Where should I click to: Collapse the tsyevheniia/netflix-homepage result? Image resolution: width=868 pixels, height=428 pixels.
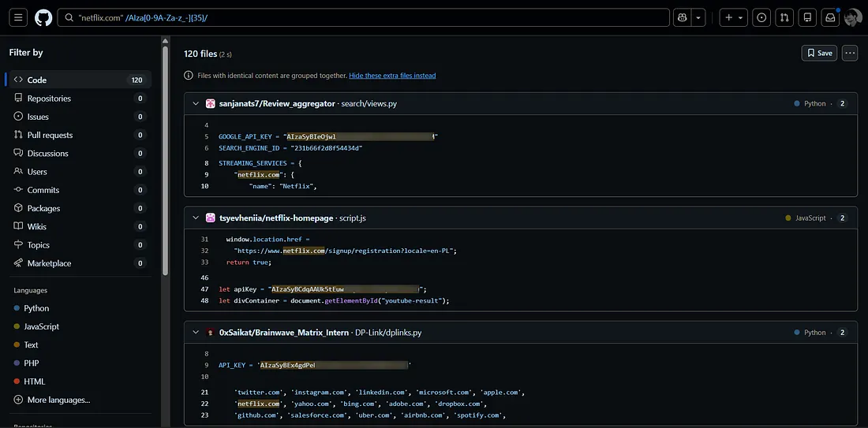(196, 218)
